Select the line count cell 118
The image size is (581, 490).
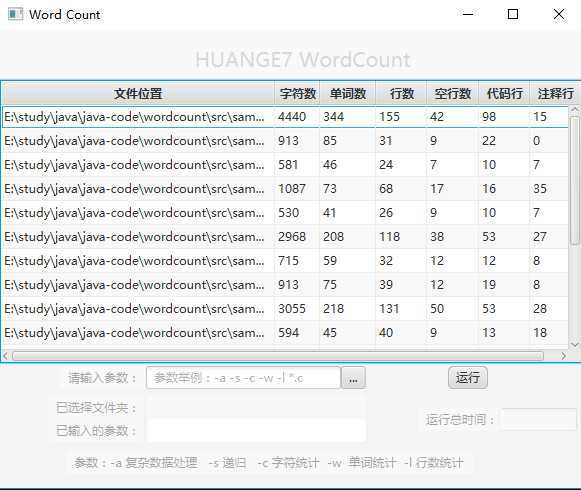pyautogui.click(x=401, y=236)
